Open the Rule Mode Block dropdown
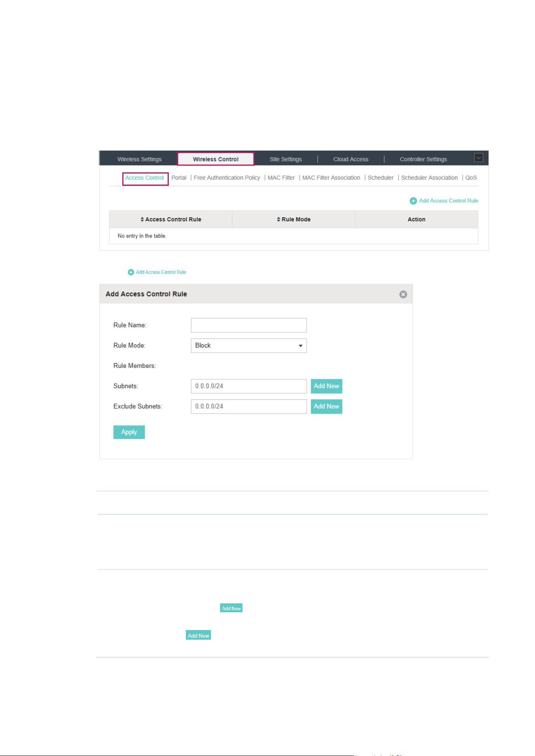The image size is (535, 756). (x=249, y=346)
